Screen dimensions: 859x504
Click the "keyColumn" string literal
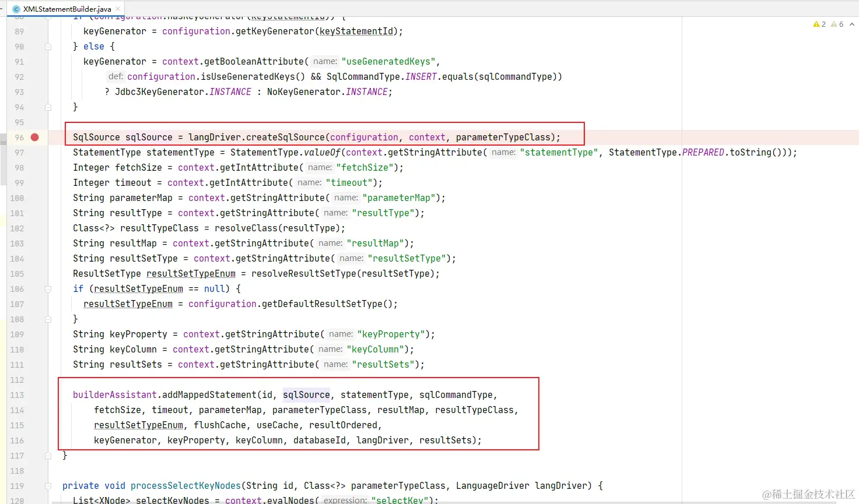pyautogui.click(x=375, y=350)
